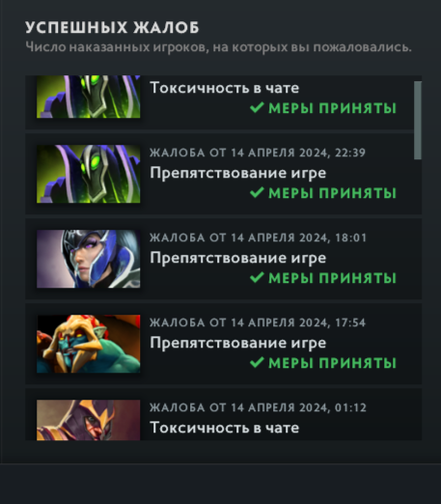
Task: Click the Dark Willow portrait at the bottom
Action: point(89,420)
